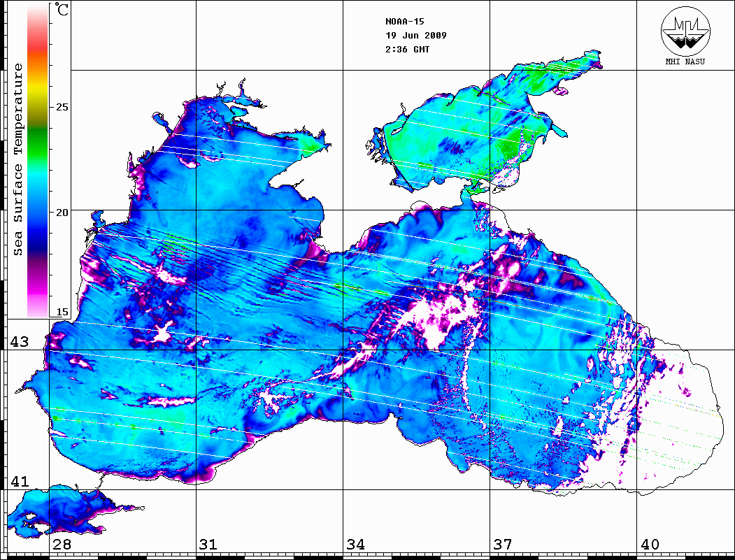Click the '19 Jun 2009' date text
The image size is (735, 560).
click(416, 36)
